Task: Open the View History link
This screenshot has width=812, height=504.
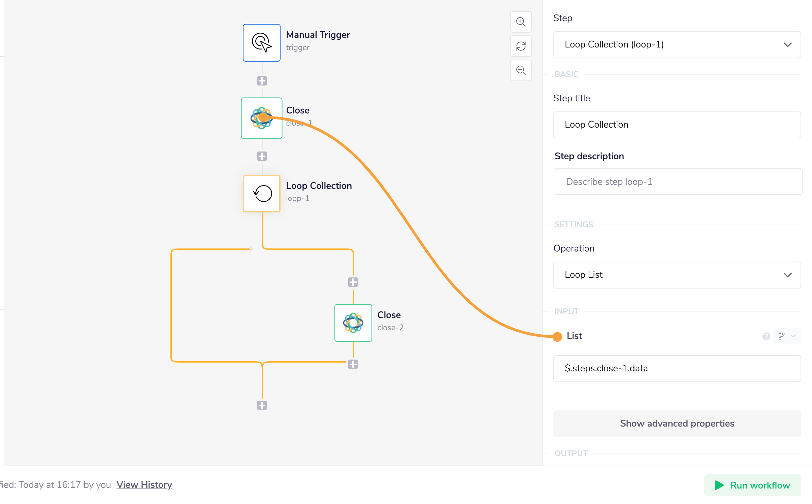Action: [144, 485]
